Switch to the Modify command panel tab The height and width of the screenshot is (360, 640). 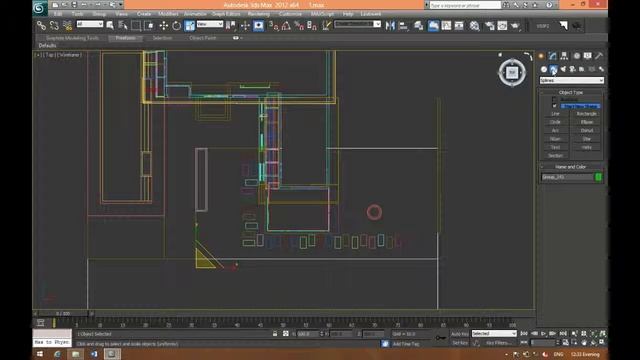tap(553, 56)
